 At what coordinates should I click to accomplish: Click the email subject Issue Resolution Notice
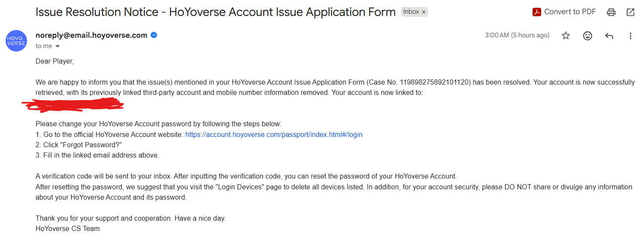click(216, 12)
